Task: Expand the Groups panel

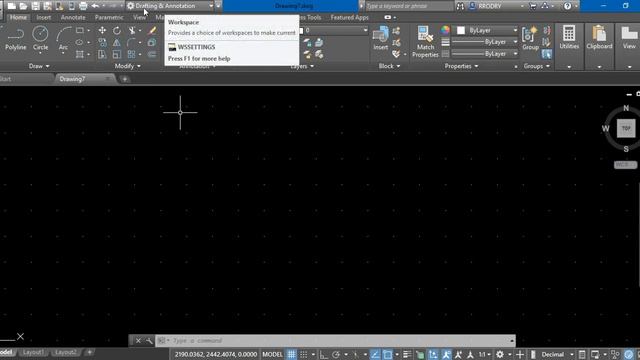Action: 536,66
